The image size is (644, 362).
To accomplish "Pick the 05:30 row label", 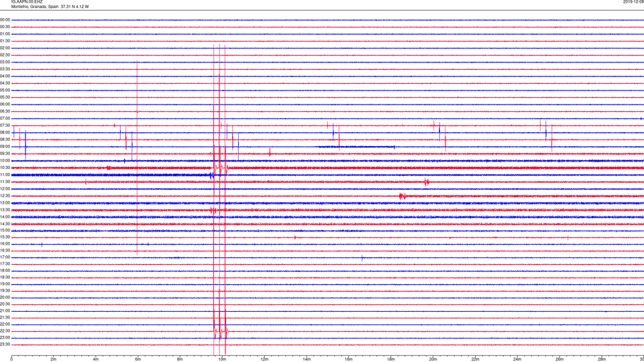I will [5, 97].
